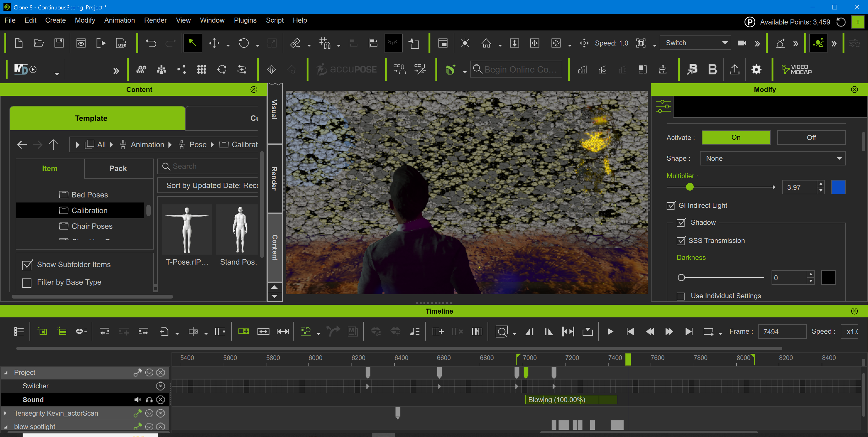This screenshot has width=868, height=437.
Task: Open the Switch camera dropdown
Action: (696, 43)
